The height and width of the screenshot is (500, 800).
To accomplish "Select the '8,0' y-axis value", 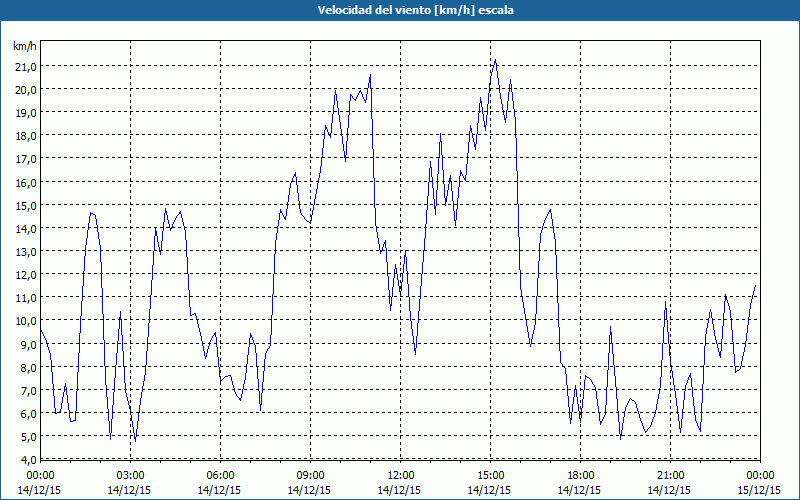I will pyautogui.click(x=28, y=368).
